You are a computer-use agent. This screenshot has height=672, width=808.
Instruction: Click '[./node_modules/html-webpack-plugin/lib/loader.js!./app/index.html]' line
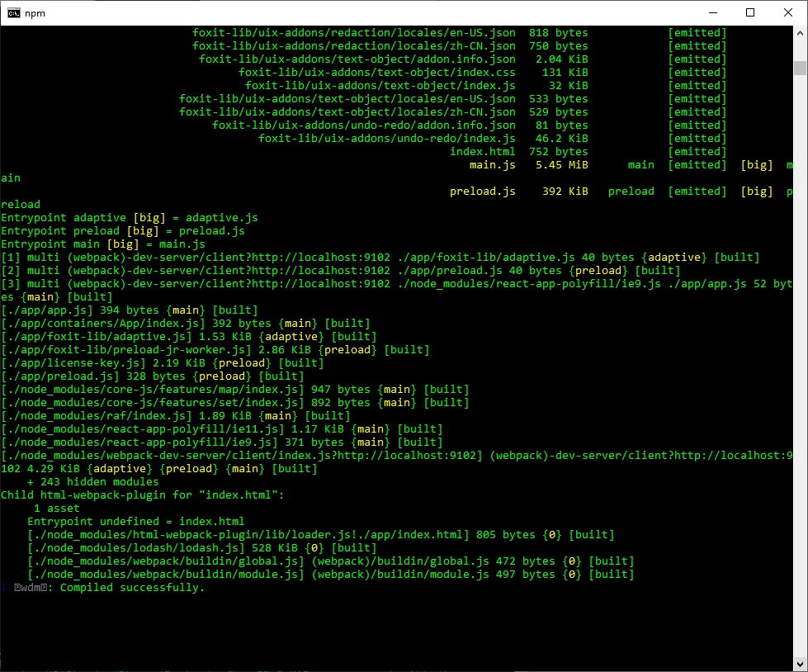(321, 535)
